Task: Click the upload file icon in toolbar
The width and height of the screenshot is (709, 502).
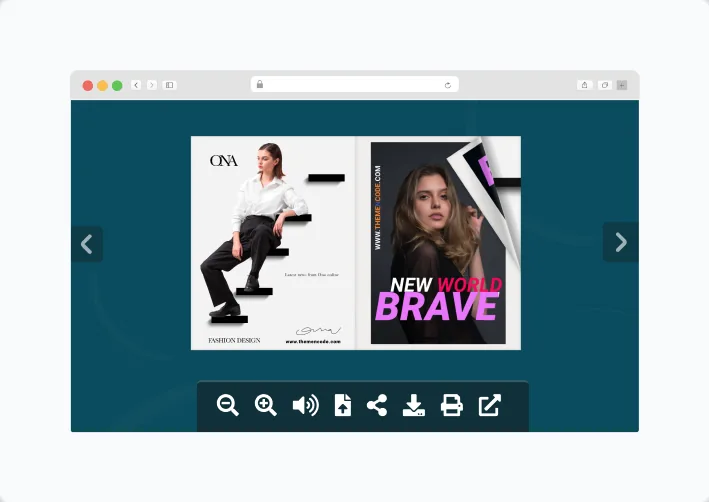Action: [343, 405]
